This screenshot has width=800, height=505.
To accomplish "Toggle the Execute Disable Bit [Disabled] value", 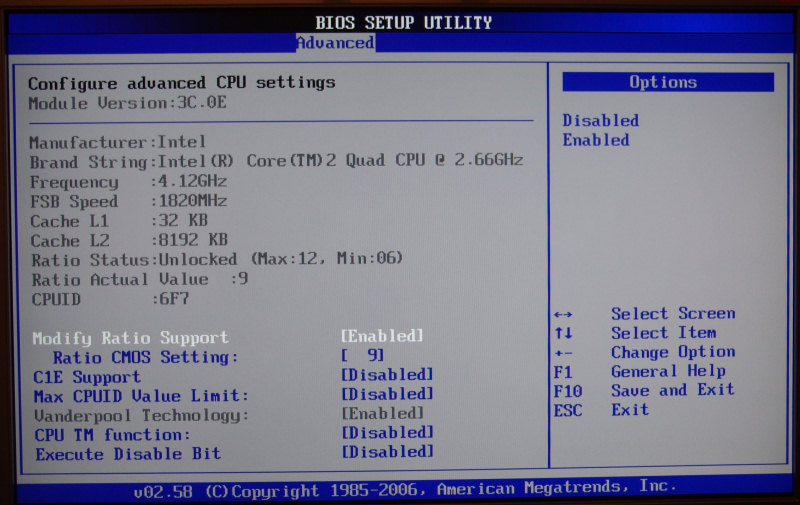I will (387, 452).
